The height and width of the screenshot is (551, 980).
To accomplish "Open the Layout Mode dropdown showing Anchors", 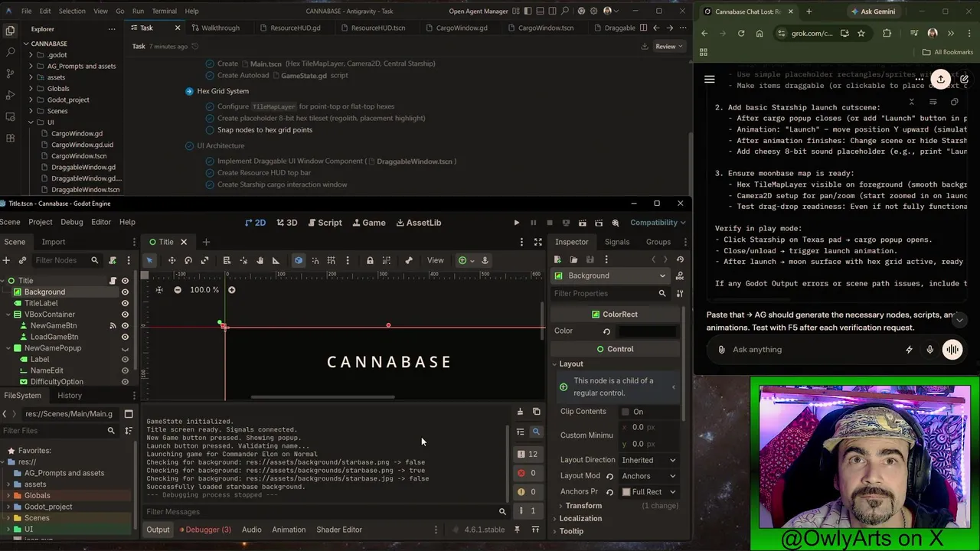I will click(x=648, y=476).
